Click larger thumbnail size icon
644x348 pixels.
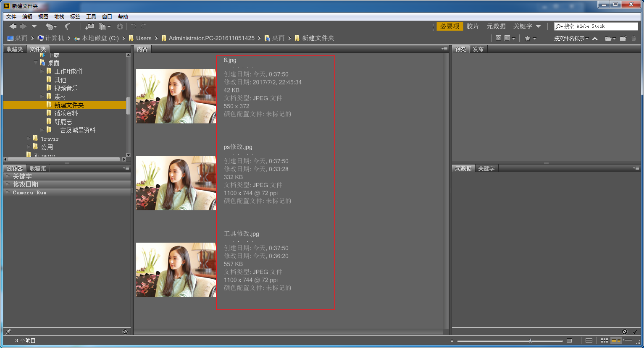click(x=569, y=340)
